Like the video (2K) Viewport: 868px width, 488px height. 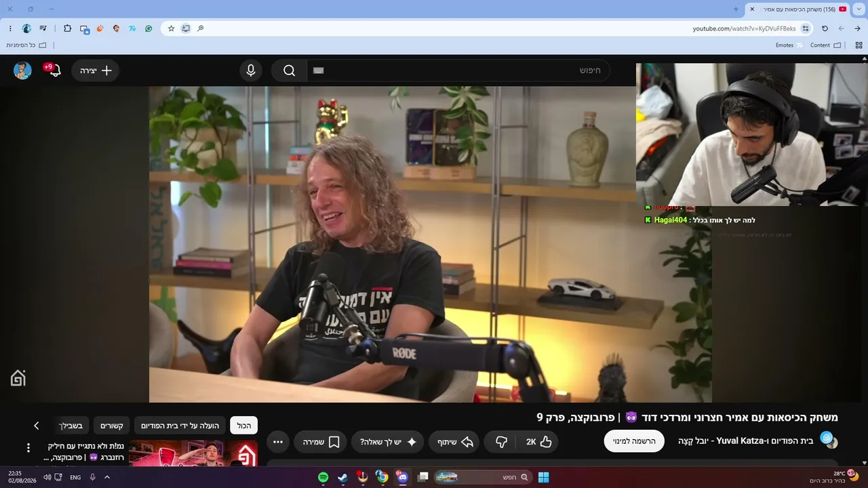(x=539, y=442)
